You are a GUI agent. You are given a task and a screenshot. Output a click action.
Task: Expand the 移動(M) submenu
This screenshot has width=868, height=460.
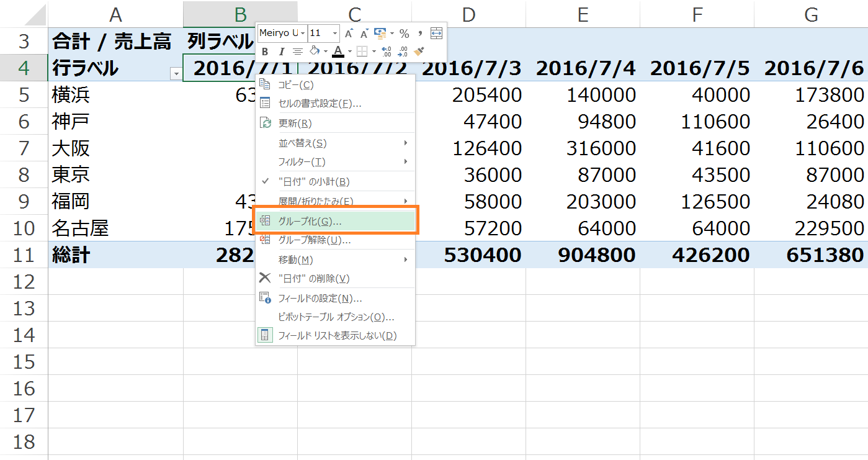pyautogui.click(x=335, y=259)
